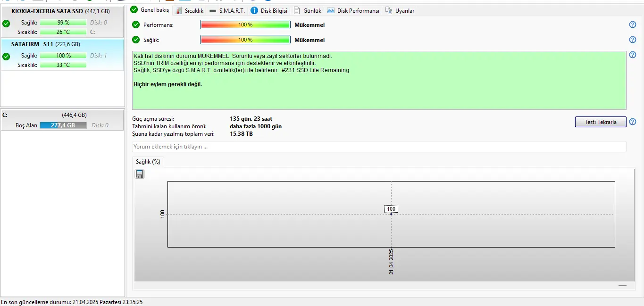Screen dimensions: 644x306
Task: Click the 'Mükemmel' label next to Sağlık
Action: (309, 40)
